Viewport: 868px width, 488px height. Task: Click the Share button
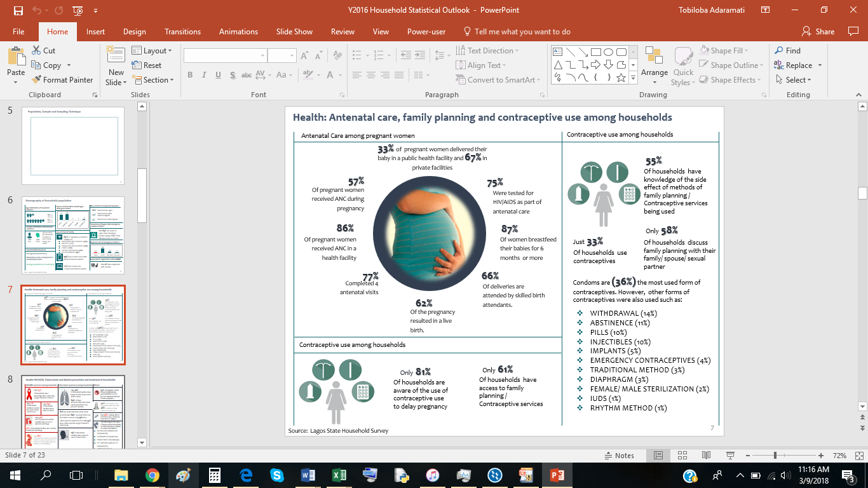[x=818, y=32]
